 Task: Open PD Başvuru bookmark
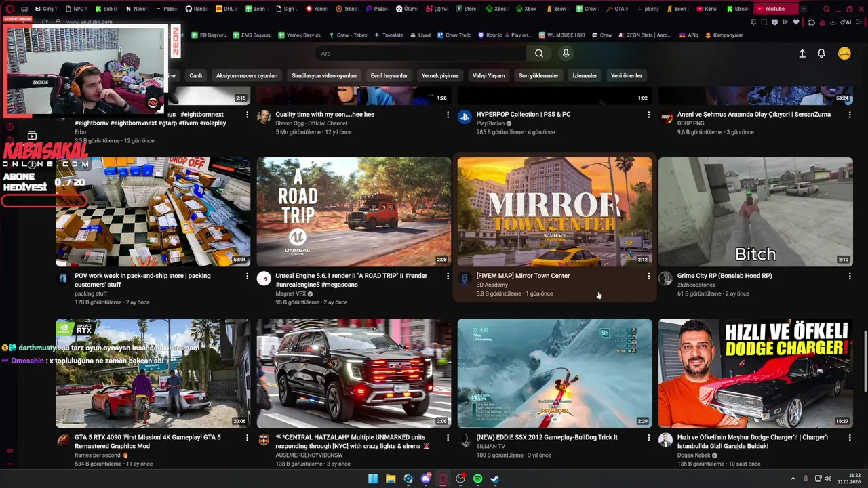point(209,35)
